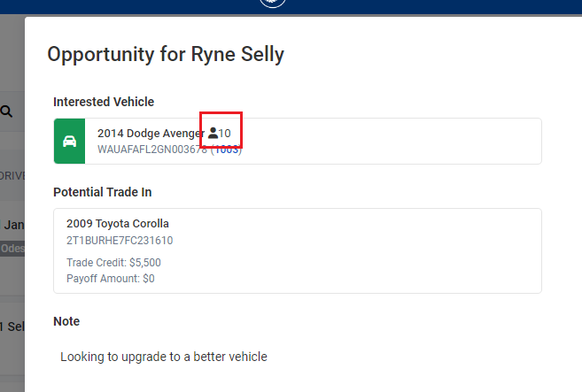Open the search magnifier icon
Viewport: 582px width, 392px height.
[6, 111]
